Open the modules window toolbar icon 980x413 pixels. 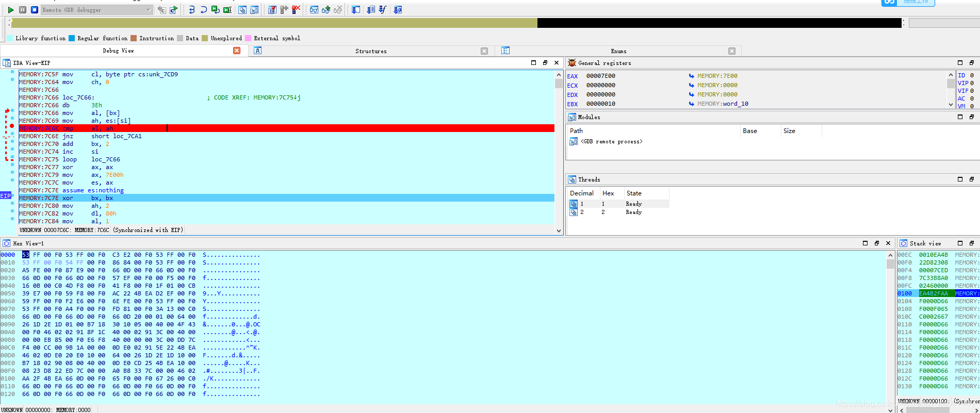[254, 10]
